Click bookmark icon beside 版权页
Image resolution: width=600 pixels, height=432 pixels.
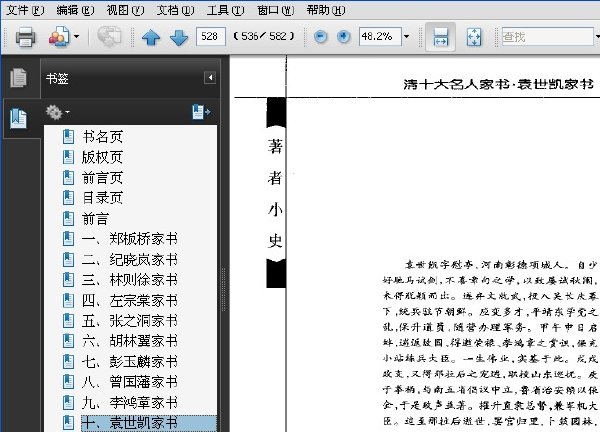point(68,157)
